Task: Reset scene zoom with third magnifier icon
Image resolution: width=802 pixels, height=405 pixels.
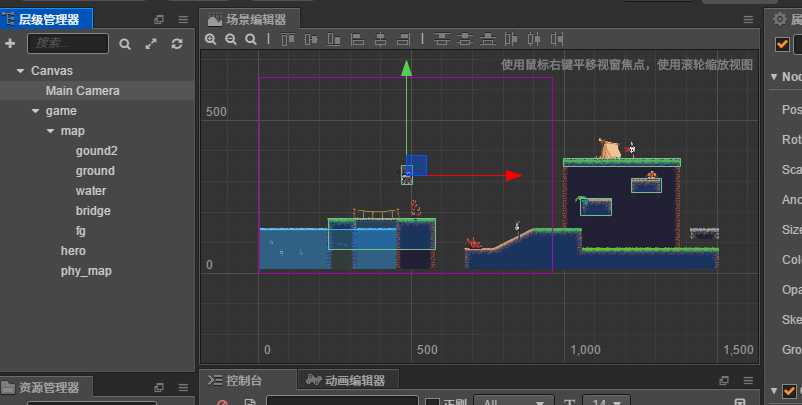Action: 251,39
